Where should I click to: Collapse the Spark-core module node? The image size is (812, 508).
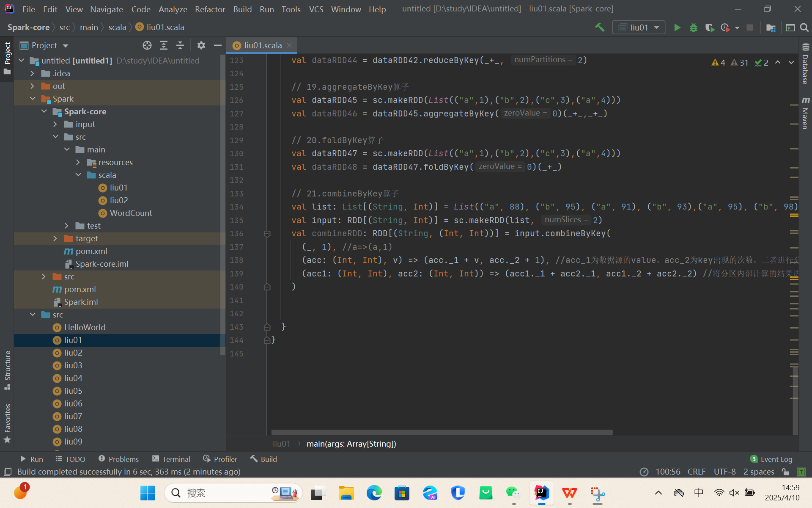[44, 111]
